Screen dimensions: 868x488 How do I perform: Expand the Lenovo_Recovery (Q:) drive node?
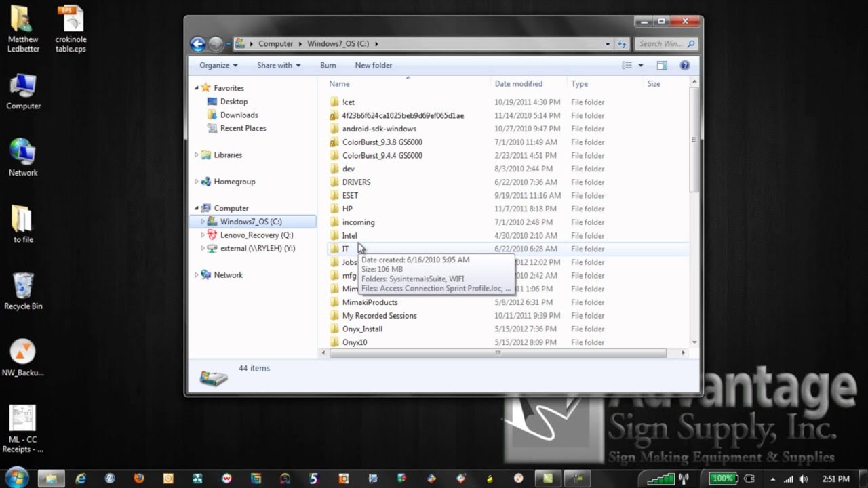pos(203,235)
